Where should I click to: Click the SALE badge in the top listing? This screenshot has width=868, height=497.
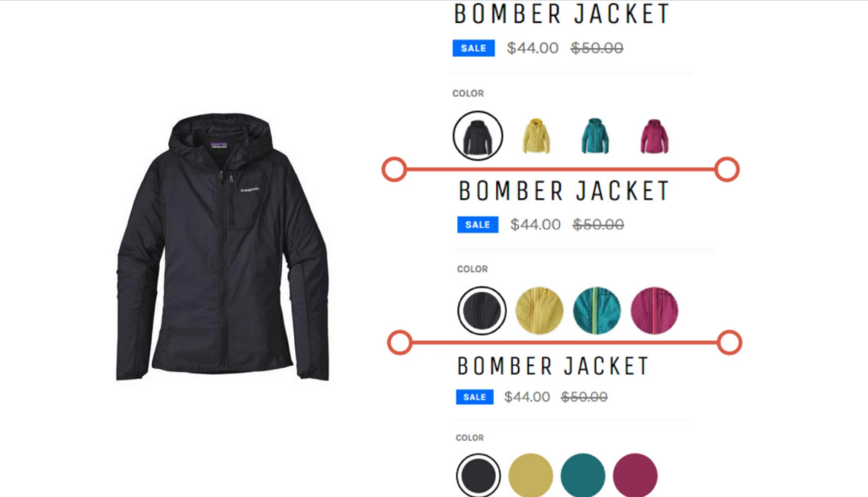pyautogui.click(x=473, y=48)
